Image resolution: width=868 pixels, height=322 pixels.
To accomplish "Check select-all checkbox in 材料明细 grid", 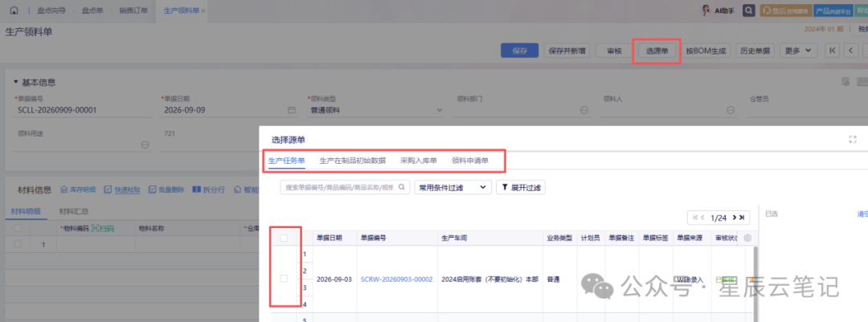I will pos(18,228).
